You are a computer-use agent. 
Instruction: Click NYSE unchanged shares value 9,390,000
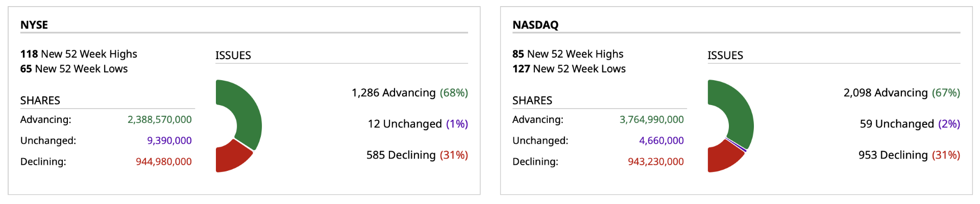(x=169, y=140)
